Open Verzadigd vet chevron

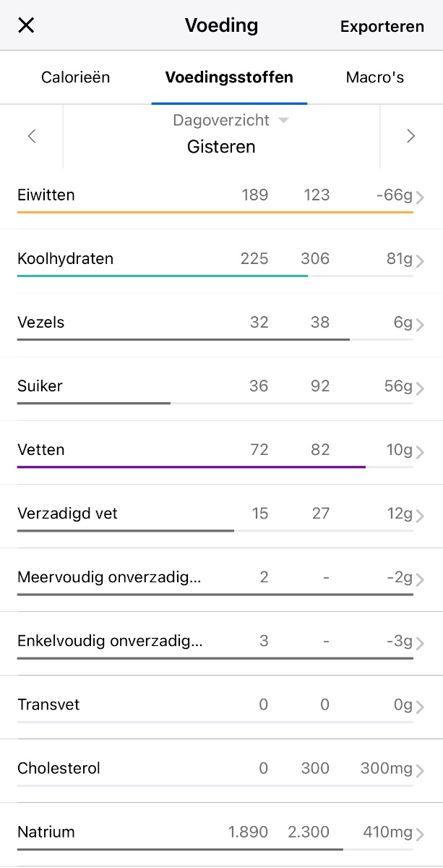pos(420,515)
